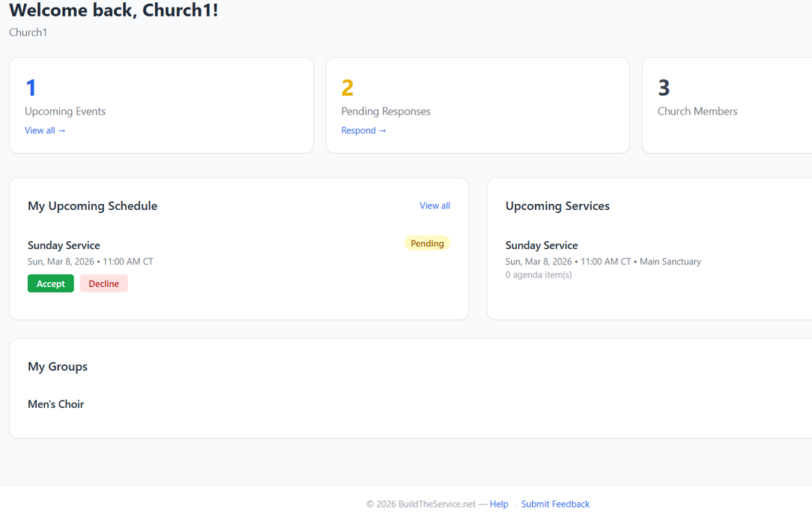812x518 pixels.
Task: Open the Respond link for pending responses
Action: pos(363,130)
